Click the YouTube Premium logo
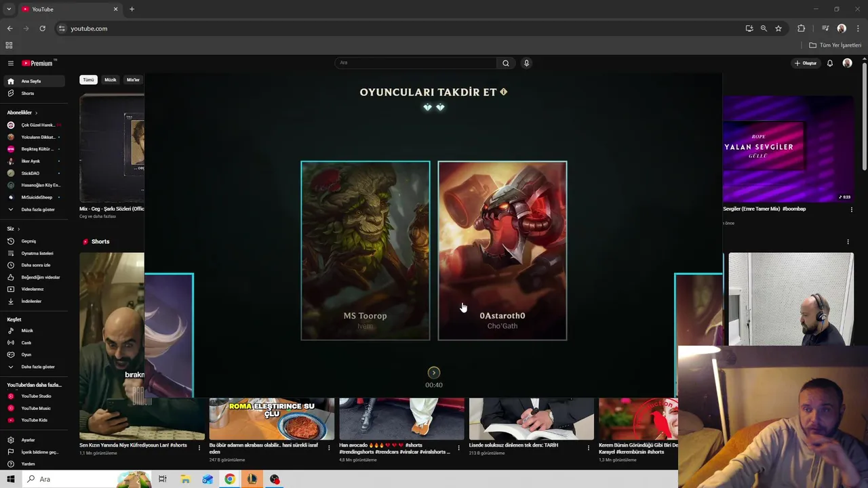 39,63
